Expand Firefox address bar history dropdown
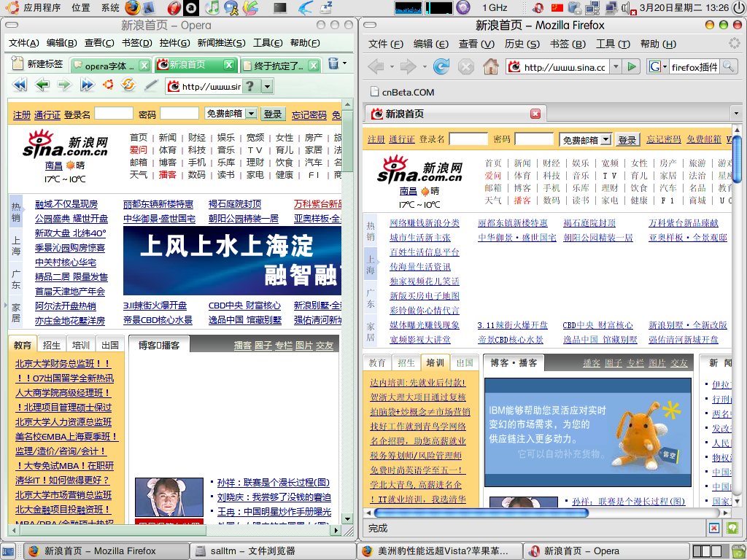Image resolution: width=747 pixels, height=560 pixels. pyautogui.click(x=616, y=66)
